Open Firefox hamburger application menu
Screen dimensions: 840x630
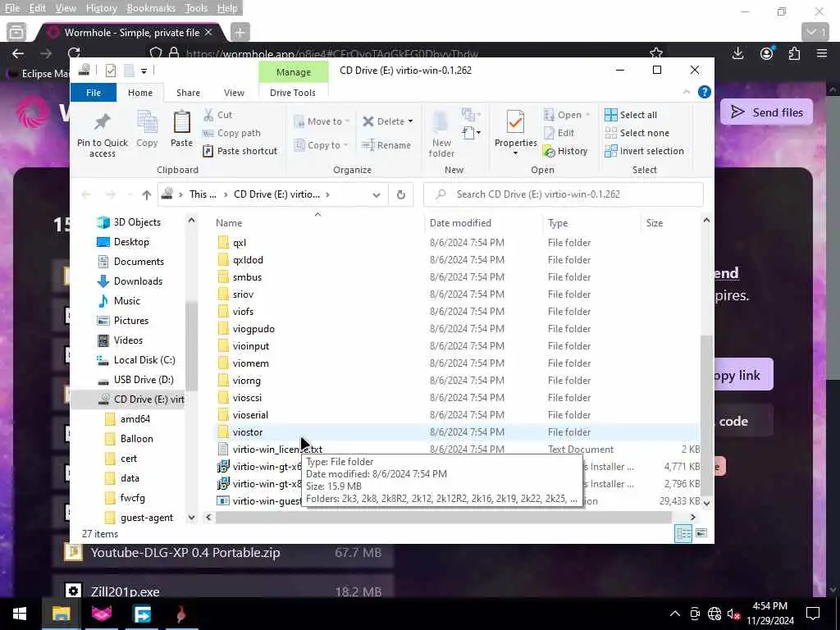coord(822,53)
